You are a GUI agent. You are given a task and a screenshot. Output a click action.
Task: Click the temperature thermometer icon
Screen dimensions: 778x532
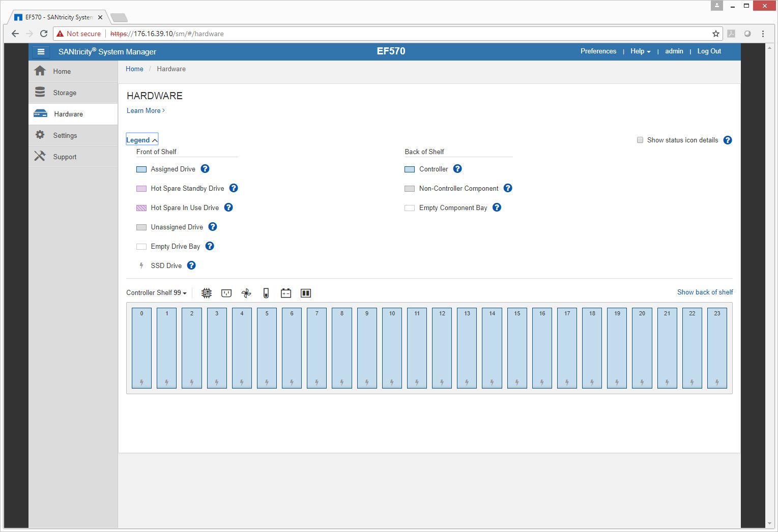[x=266, y=293]
